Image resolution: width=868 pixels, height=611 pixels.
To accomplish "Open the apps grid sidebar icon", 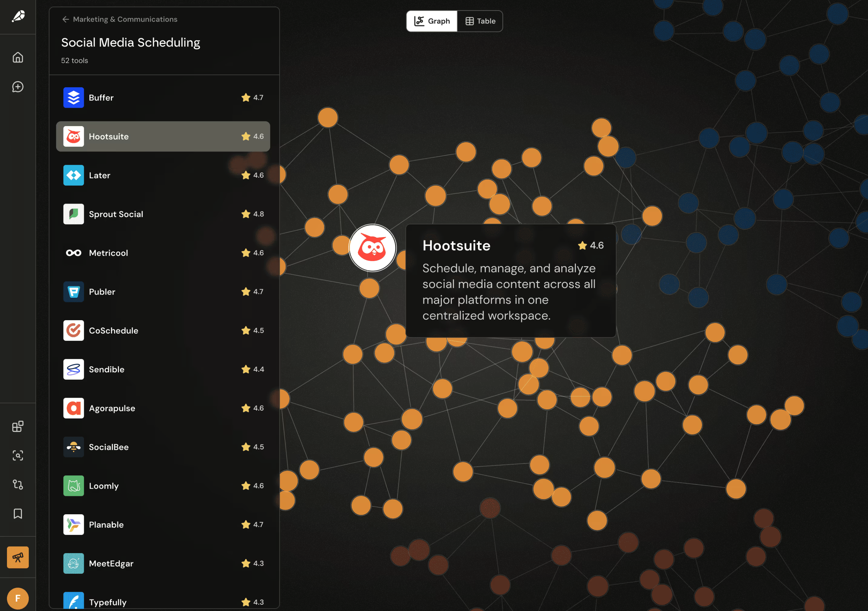I will tap(18, 426).
